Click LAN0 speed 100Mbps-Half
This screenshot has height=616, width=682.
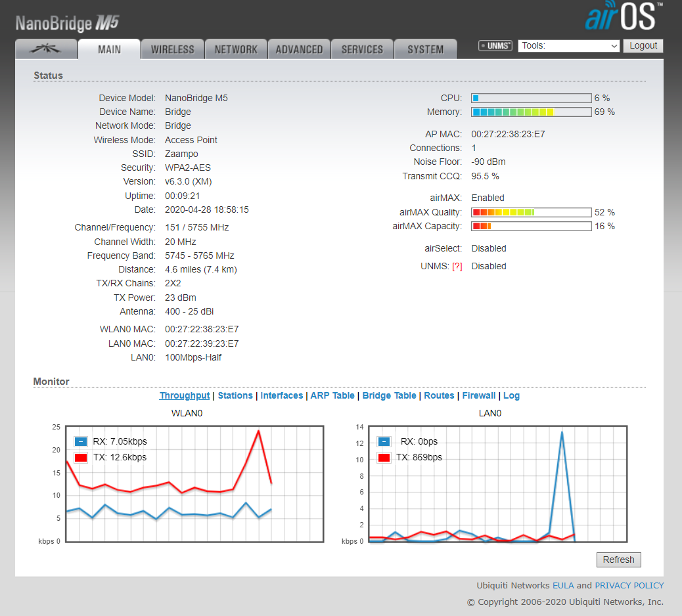coord(193,358)
